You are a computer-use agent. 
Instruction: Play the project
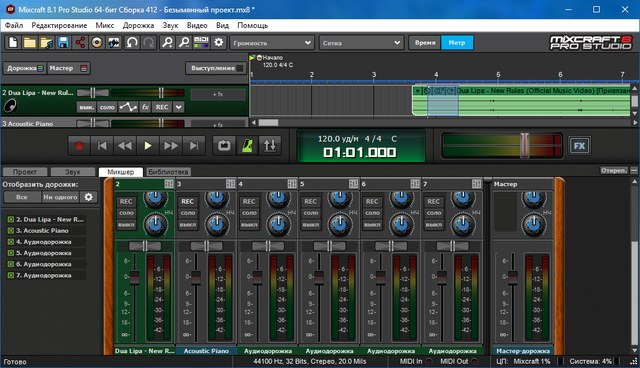pyautogui.click(x=148, y=146)
